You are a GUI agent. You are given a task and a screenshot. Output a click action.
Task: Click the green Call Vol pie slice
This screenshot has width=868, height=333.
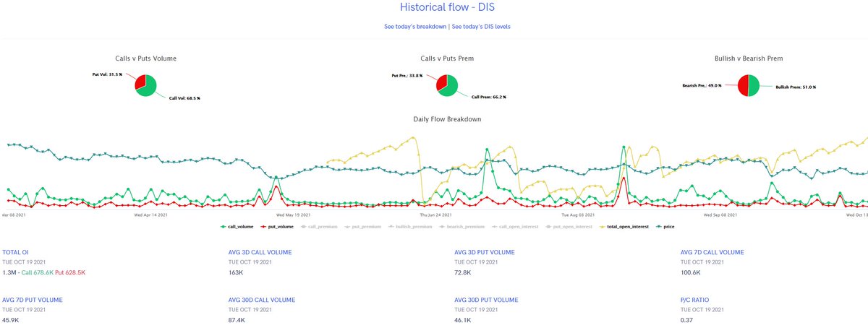(x=150, y=87)
